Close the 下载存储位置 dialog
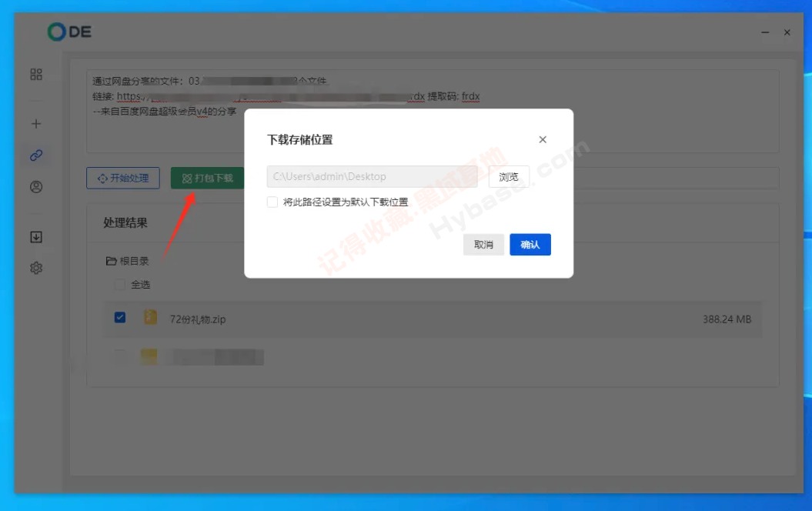 tap(543, 139)
